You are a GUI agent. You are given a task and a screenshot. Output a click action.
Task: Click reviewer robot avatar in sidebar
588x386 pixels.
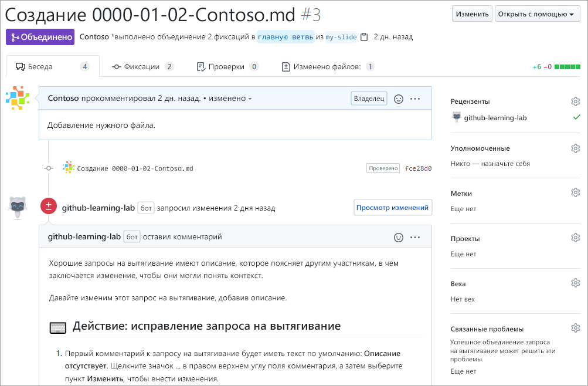[456, 117]
